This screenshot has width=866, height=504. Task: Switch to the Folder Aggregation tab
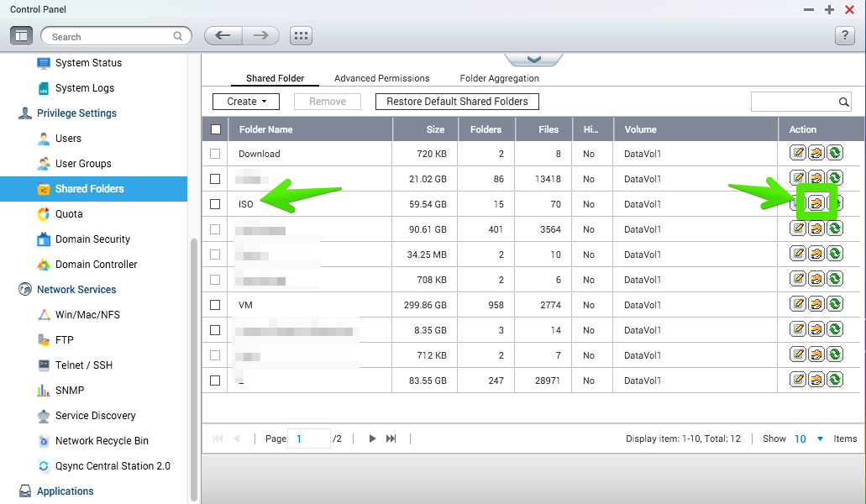coord(499,78)
